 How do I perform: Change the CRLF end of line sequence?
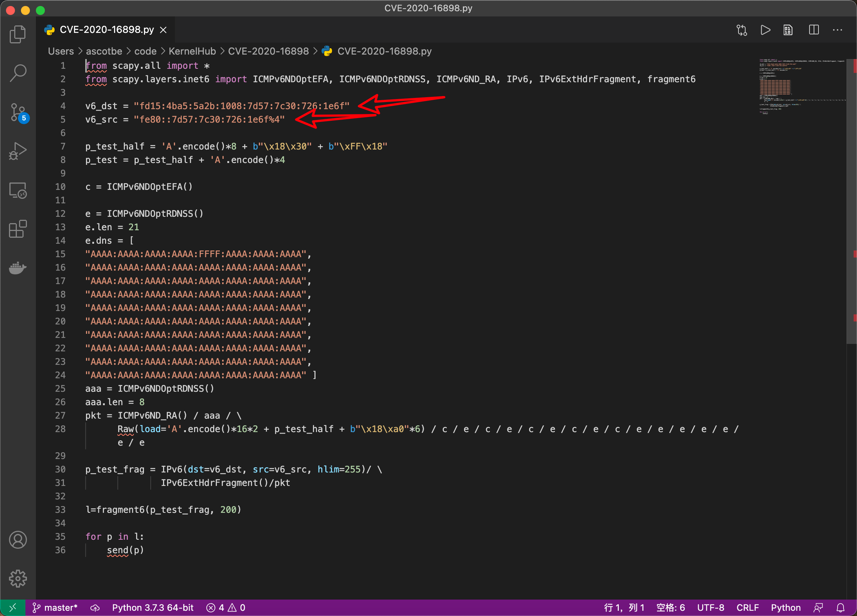[747, 608]
